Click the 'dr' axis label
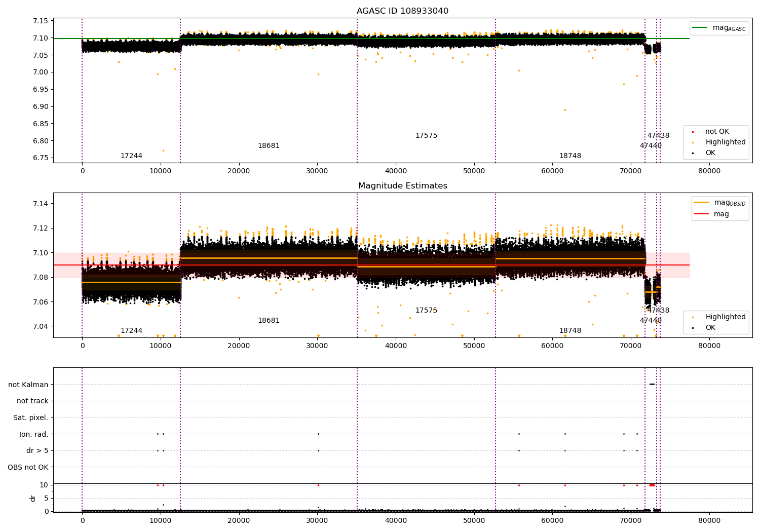 [33, 498]
